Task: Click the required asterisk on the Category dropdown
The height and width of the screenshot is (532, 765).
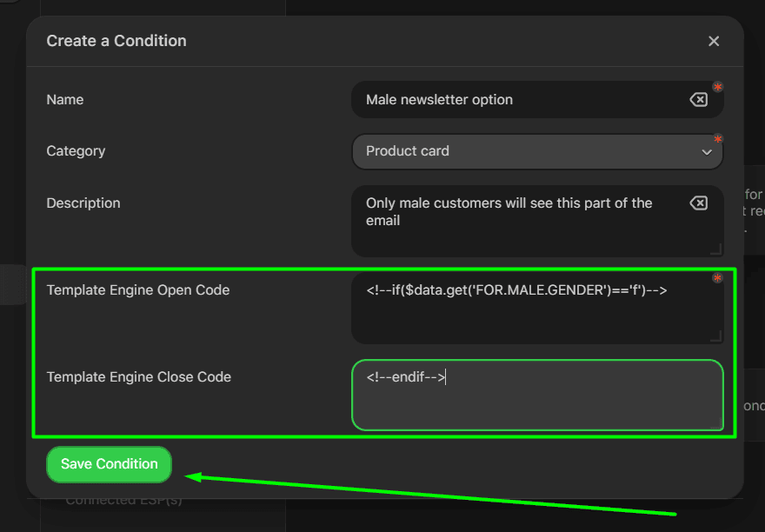Action: point(717,139)
